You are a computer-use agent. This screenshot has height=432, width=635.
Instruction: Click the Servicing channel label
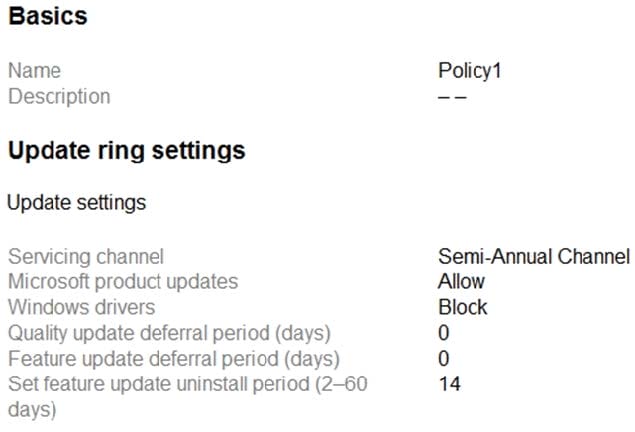tap(86, 257)
